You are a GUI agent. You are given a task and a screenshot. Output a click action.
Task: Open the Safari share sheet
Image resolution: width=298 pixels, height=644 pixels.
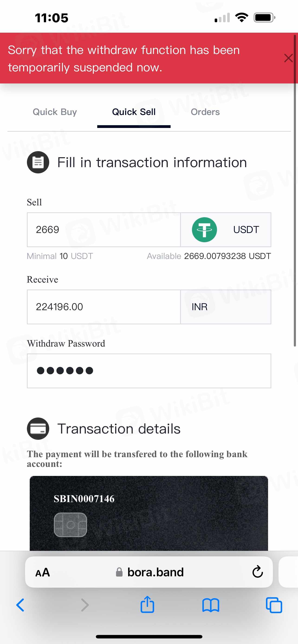pos(147,605)
